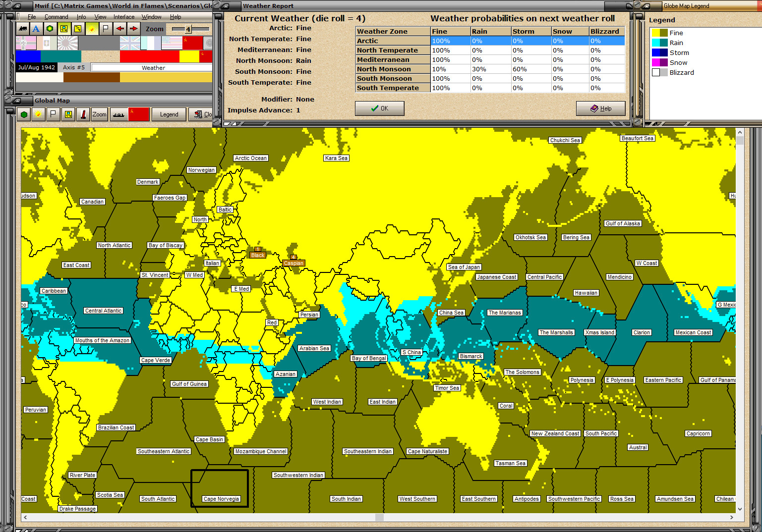Click the Weather phase field
The height and width of the screenshot is (532, 762).
coord(152,67)
